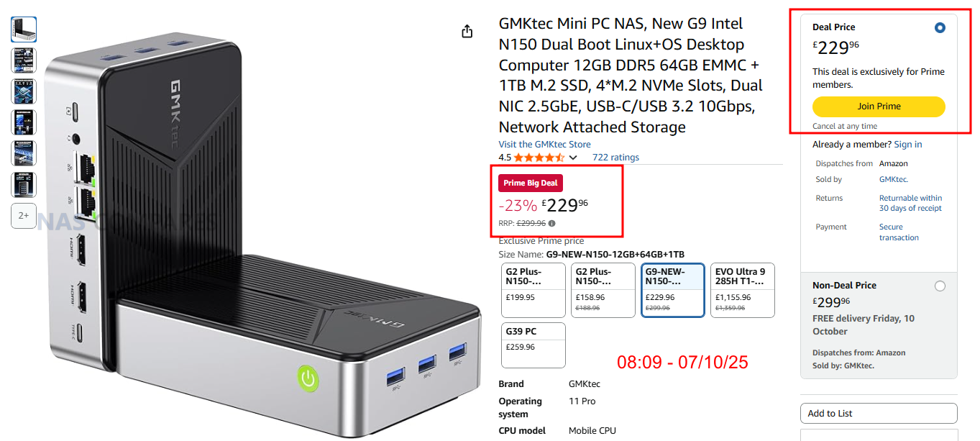Click the share icon above product image
This screenshot has width=980, height=441.
point(467,31)
